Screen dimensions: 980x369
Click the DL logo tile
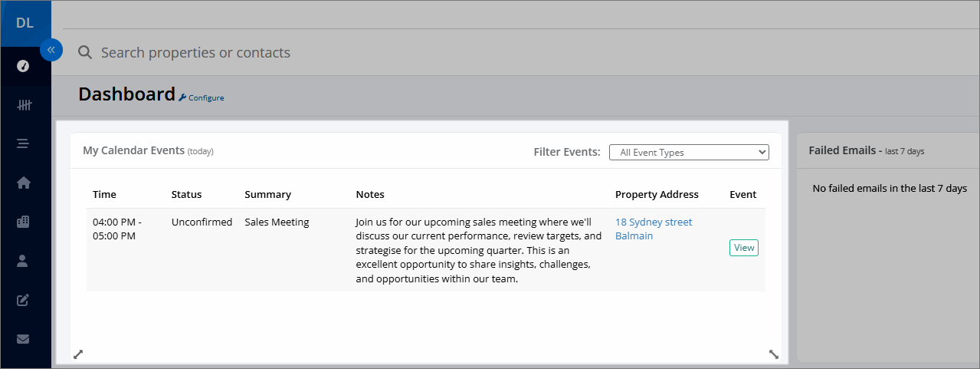pyautogui.click(x=25, y=23)
